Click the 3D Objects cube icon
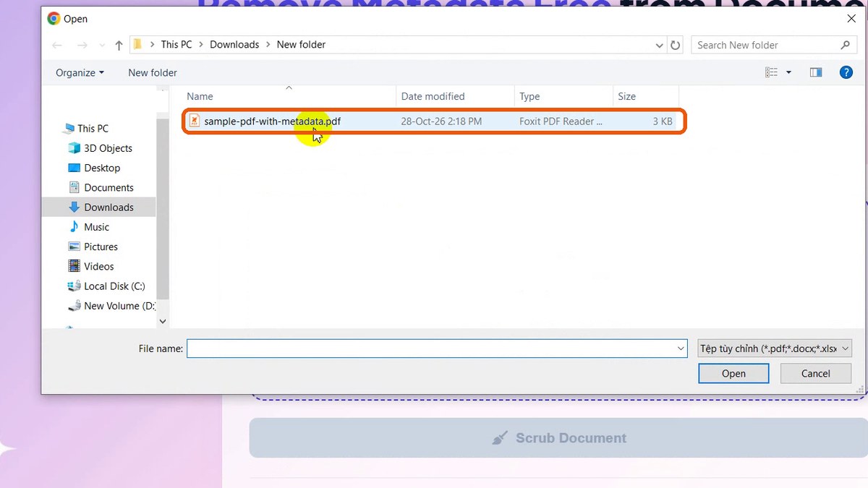The image size is (868, 488). (74, 148)
